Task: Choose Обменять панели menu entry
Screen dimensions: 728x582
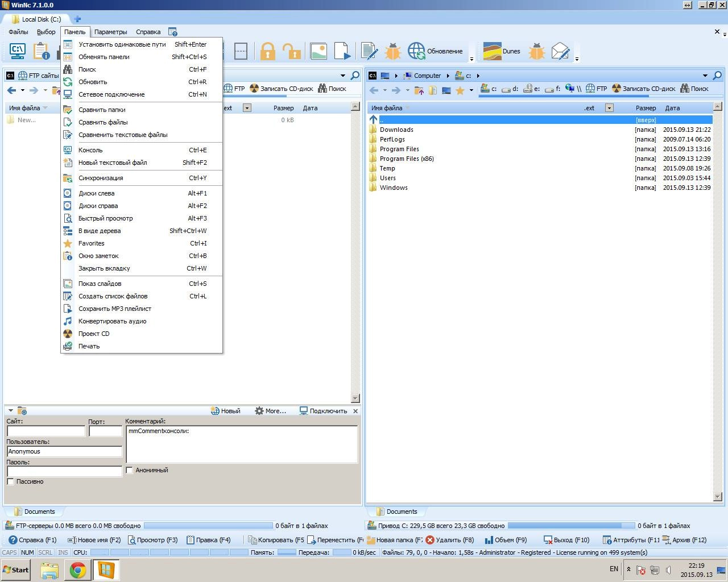Action: tap(142, 57)
